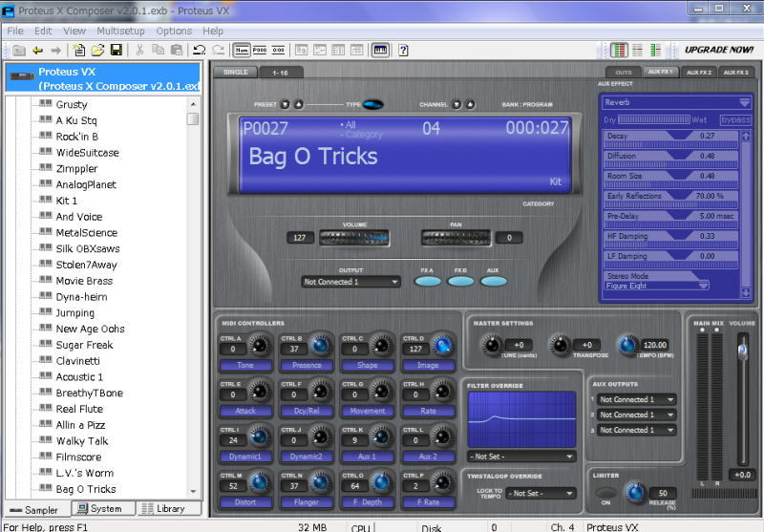This screenshot has width=764, height=532.
Task: Open the Twistaloop lock-to-tempo 'Not Set' dropdown
Action: tap(541, 493)
